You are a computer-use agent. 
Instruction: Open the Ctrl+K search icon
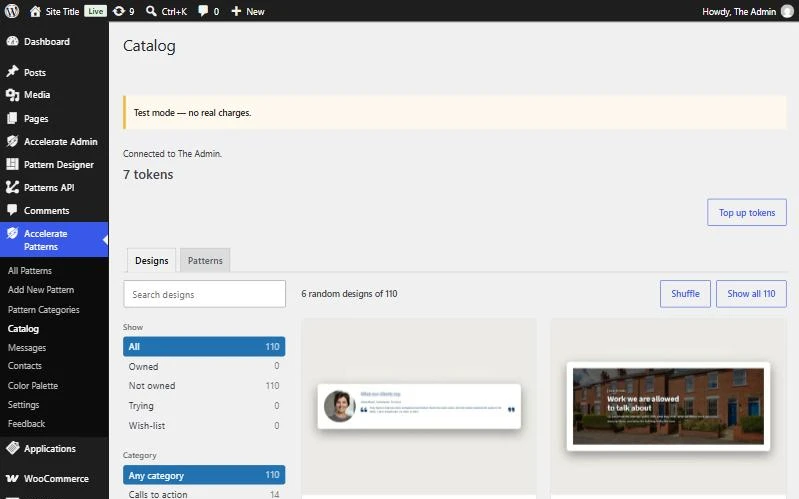pyautogui.click(x=151, y=11)
